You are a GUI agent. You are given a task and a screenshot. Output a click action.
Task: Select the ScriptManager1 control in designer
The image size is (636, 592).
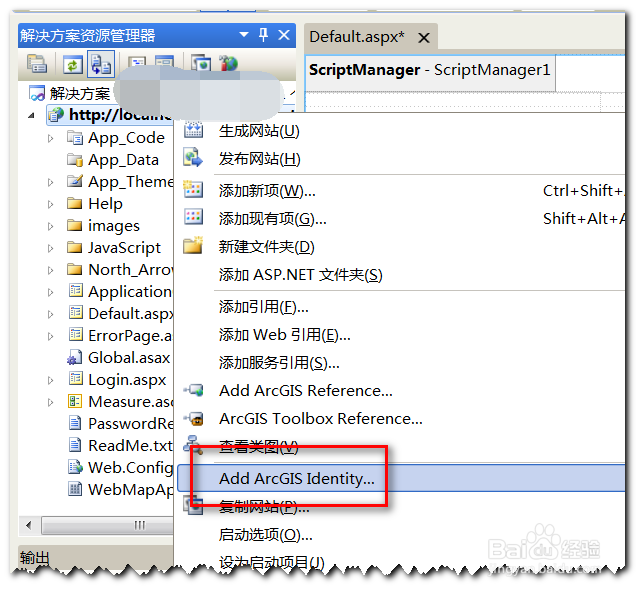430,70
